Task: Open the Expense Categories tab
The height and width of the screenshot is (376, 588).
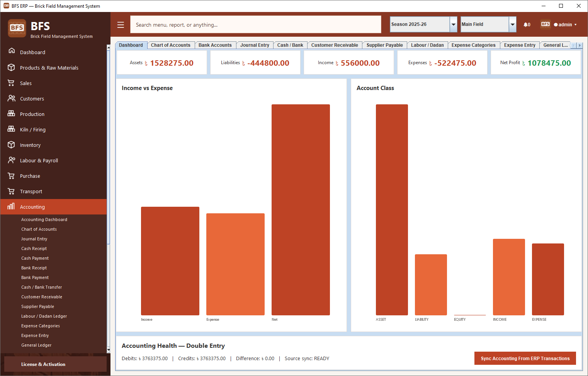Action: coord(474,45)
